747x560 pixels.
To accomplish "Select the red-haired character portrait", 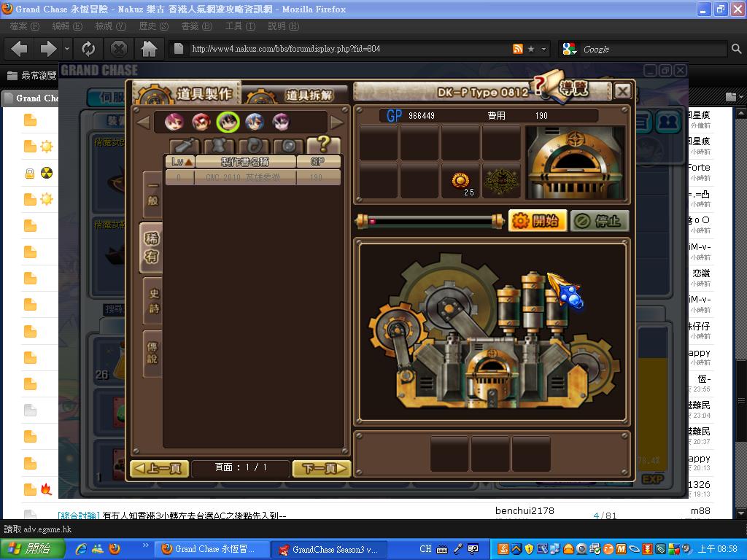I will tap(201, 122).
